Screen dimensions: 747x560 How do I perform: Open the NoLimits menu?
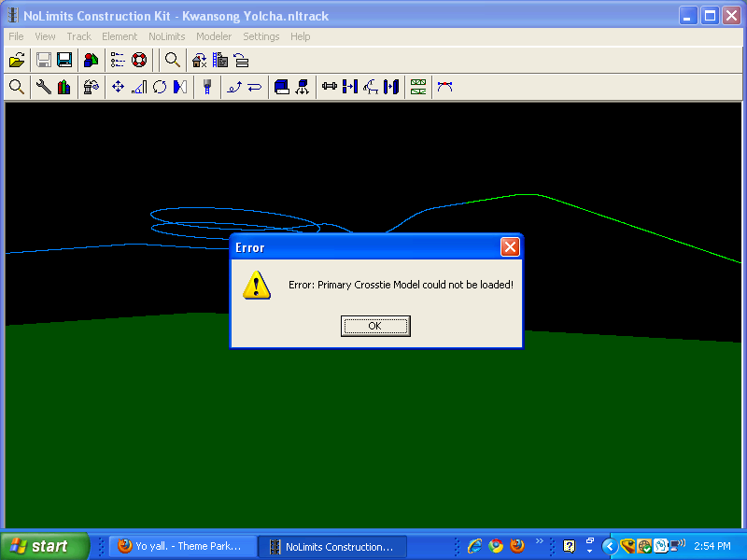point(167,36)
